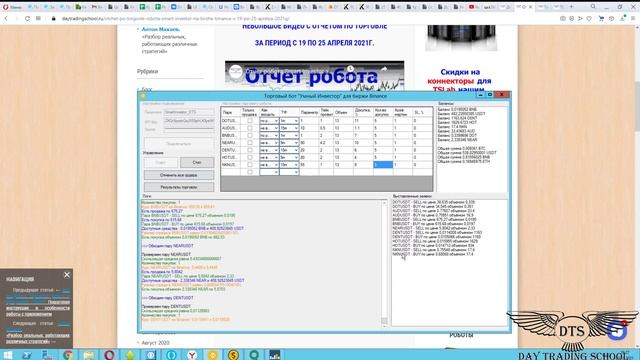Open File Explorer from the taskbar

point(89,355)
